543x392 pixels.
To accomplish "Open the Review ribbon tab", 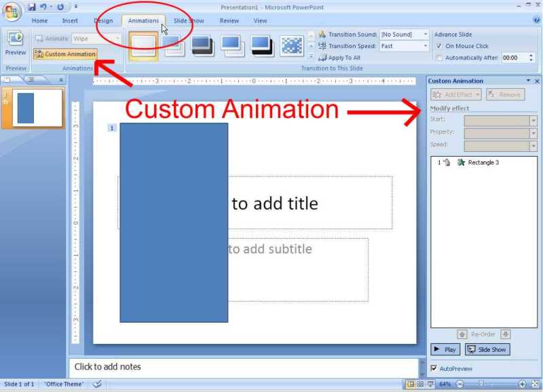I will pos(229,21).
